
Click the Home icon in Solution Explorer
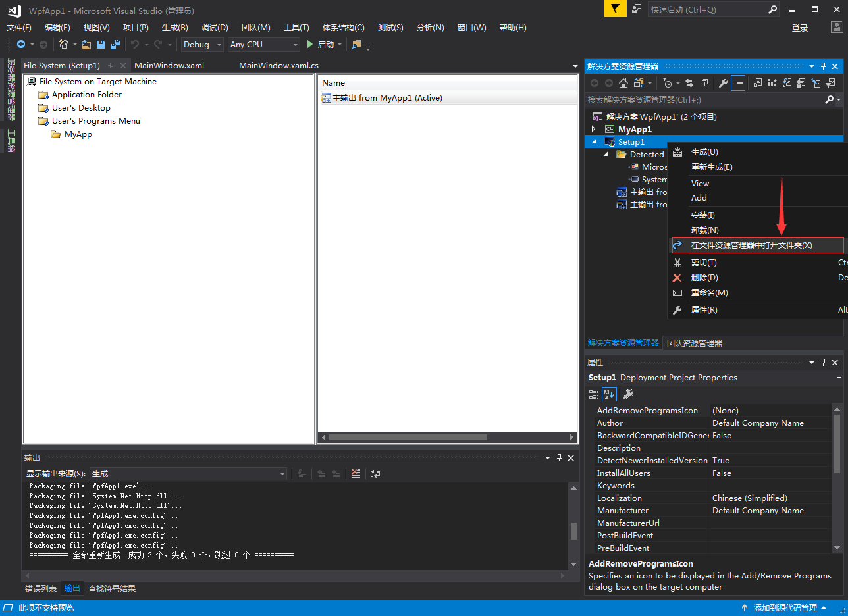[x=623, y=83]
